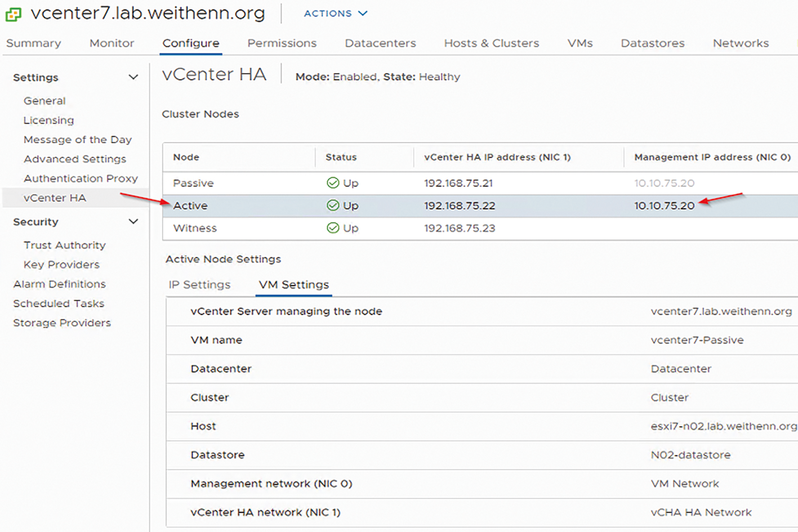Click IP address 192.168.75.21
The height and width of the screenshot is (532, 798).
pos(458,183)
